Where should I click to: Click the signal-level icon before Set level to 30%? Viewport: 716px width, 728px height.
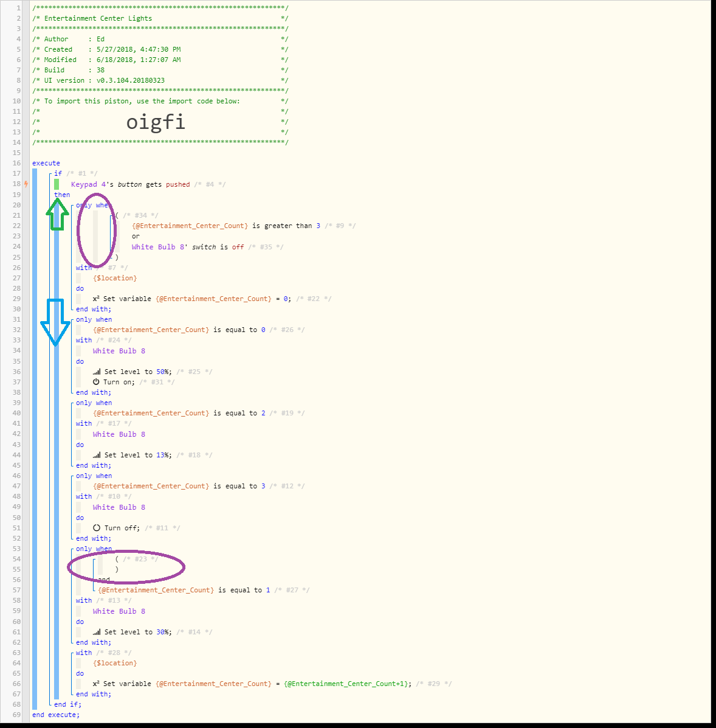97,632
